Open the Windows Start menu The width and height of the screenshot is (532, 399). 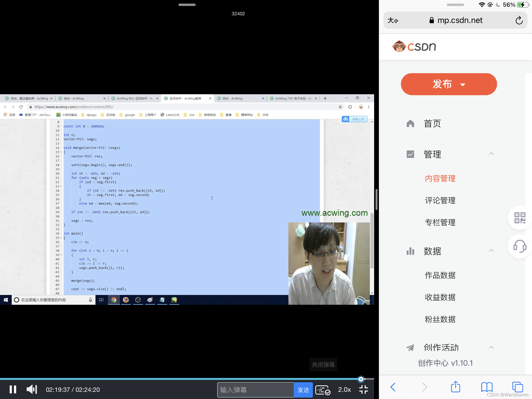coord(6,300)
